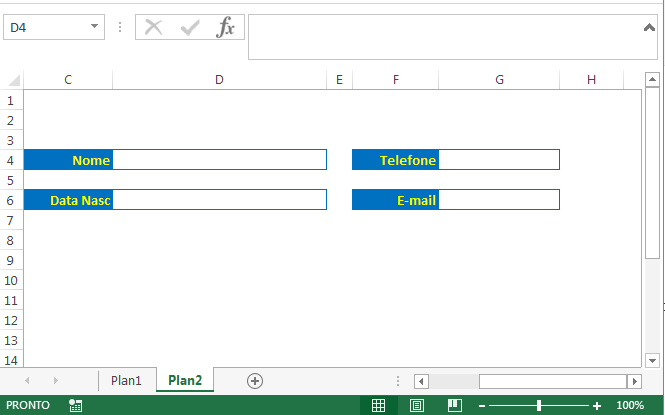Viewport: 665px width, 415px height.
Task: Add a new sheet with plus button
Action: point(255,380)
